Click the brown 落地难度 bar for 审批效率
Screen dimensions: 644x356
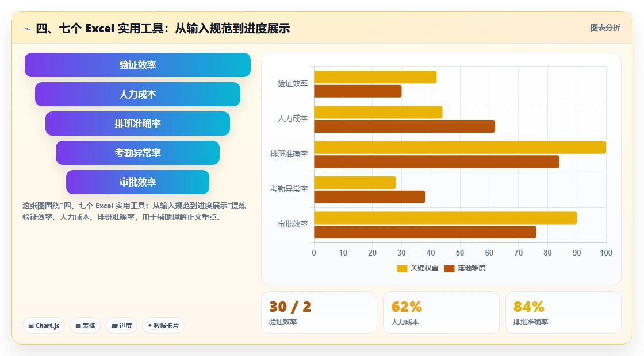pos(425,232)
